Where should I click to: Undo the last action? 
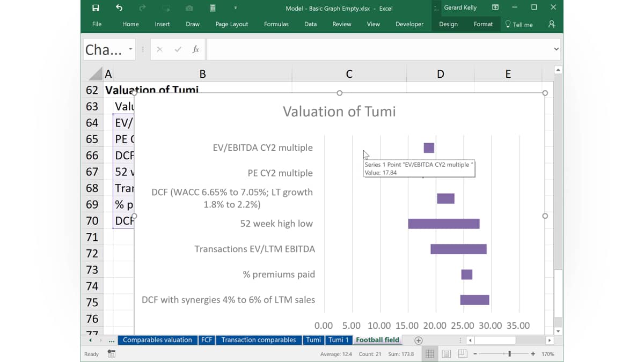119,8
